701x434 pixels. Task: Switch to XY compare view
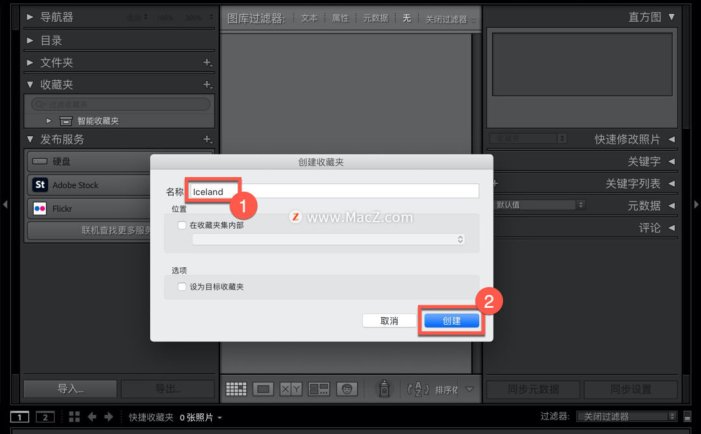click(291, 389)
